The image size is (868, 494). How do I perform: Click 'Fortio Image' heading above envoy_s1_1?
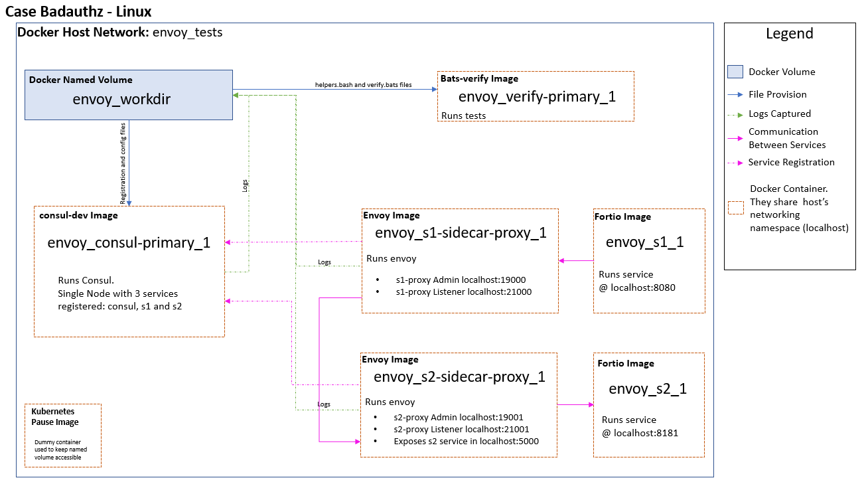click(x=623, y=216)
